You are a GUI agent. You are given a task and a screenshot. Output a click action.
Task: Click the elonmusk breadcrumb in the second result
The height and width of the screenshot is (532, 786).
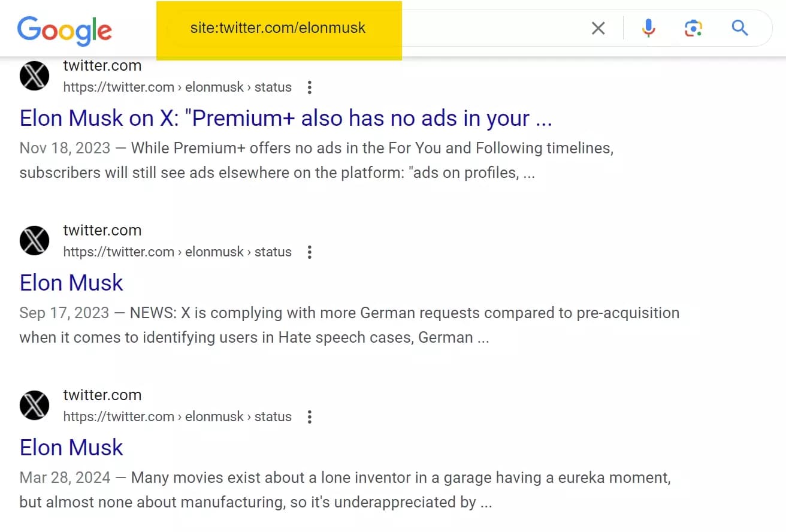(x=214, y=252)
